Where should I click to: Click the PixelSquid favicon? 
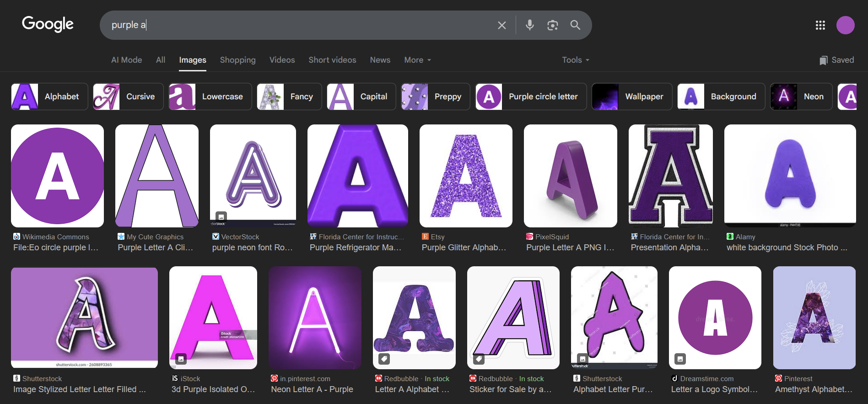530,237
